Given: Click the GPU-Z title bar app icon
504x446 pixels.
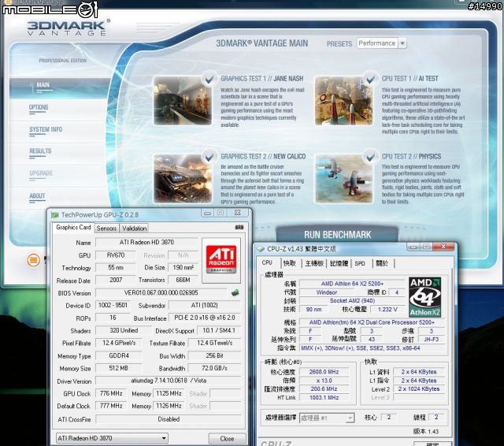Looking at the screenshot, I should coord(55,215).
